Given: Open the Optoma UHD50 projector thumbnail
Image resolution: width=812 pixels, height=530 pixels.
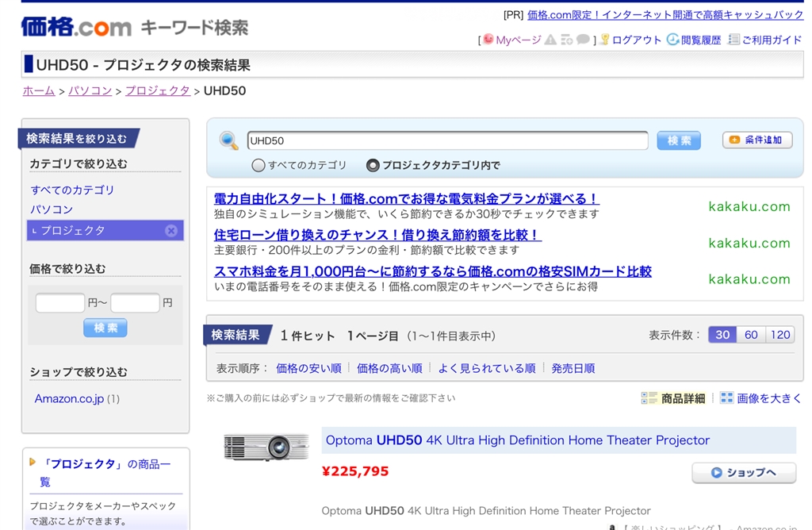Looking at the screenshot, I should 266,446.
